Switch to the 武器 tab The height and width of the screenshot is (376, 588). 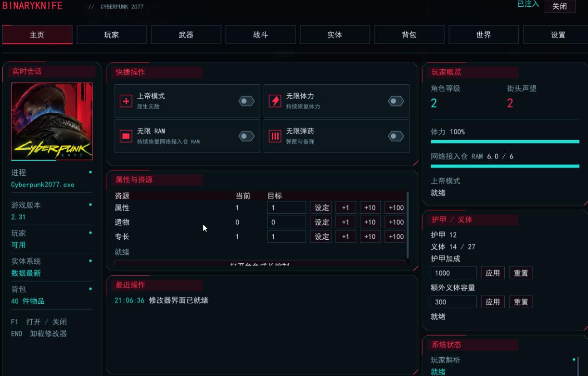(186, 35)
